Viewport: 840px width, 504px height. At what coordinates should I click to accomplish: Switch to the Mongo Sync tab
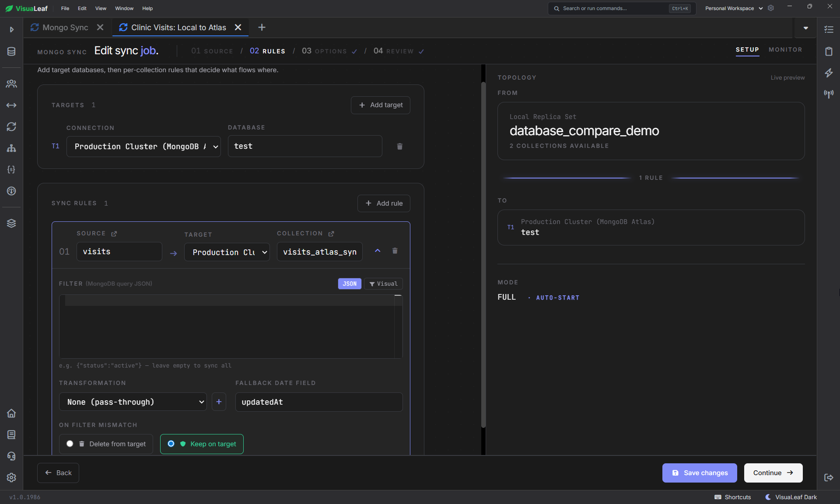point(59,28)
